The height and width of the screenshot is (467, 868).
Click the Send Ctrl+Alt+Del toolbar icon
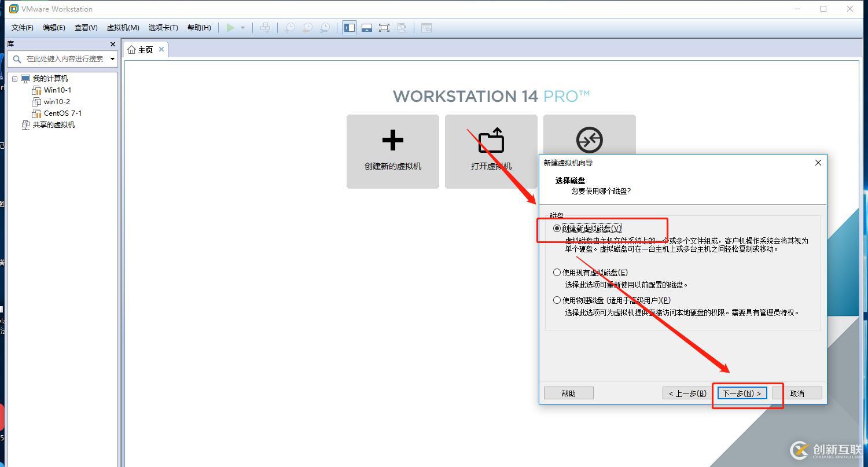tap(264, 28)
